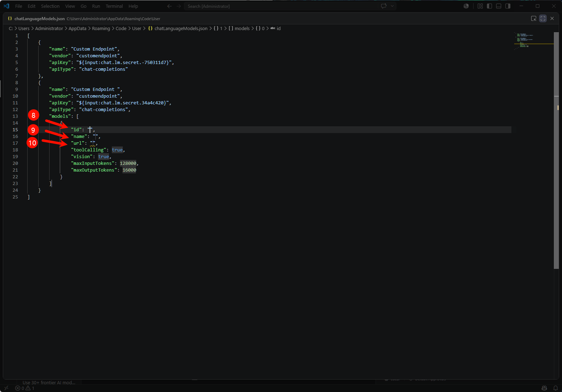Select the AppData breadcrumb
This screenshot has height=392, width=562.
pyautogui.click(x=78, y=28)
